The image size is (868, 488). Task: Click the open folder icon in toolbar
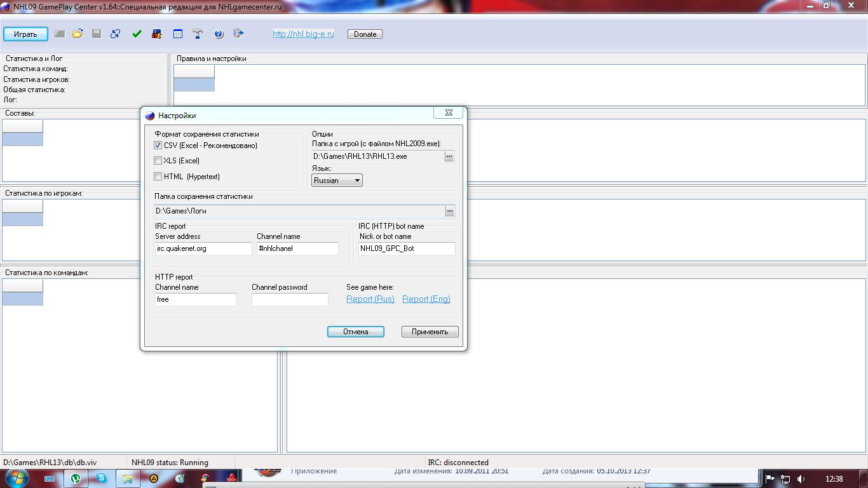[x=78, y=34]
